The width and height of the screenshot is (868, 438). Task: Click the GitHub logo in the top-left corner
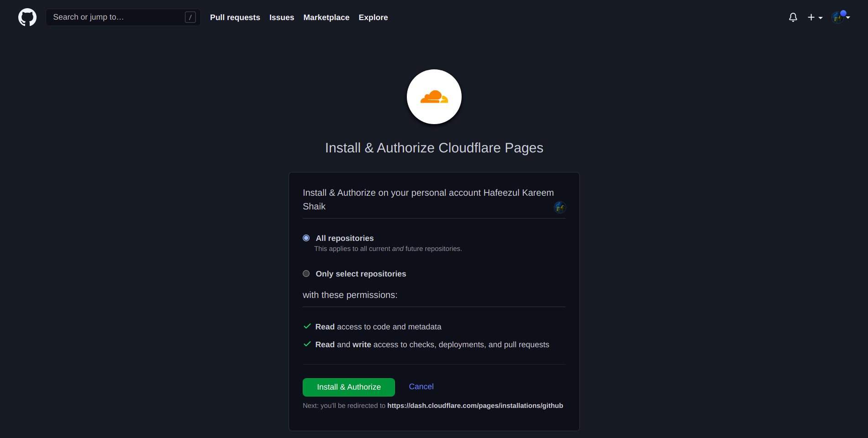(x=27, y=17)
